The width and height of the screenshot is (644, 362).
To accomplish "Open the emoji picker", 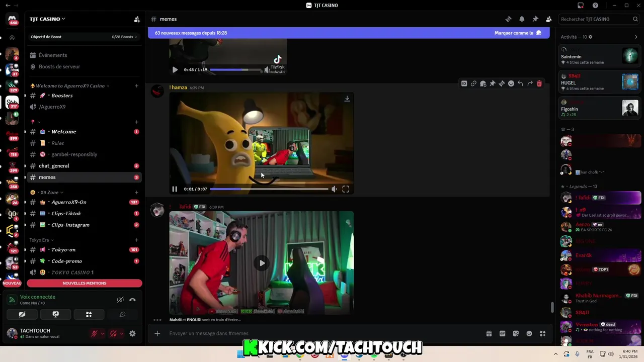I will pos(529,333).
